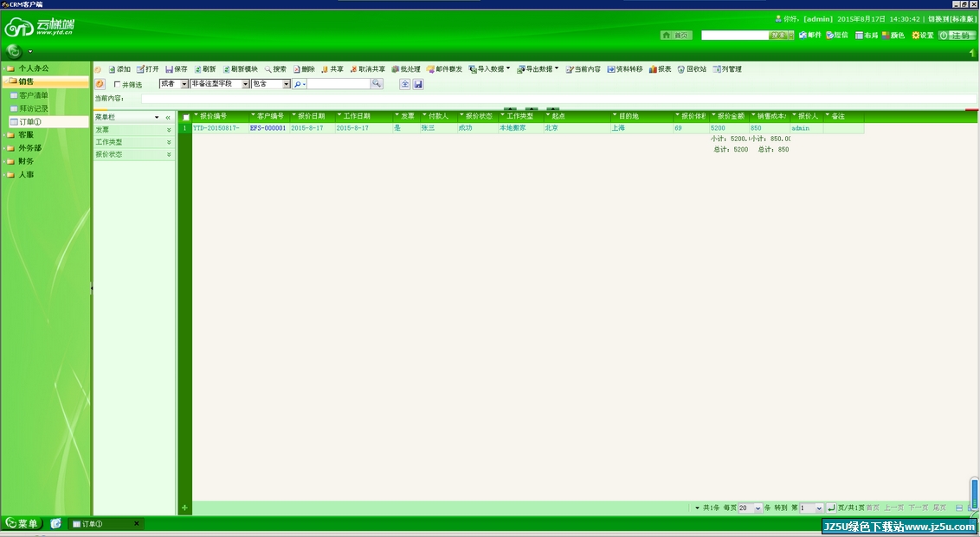The image size is (980, 537).
Task: Click 资料转移 (Data Transfer) in the toolbar
Action: (625, 69)
